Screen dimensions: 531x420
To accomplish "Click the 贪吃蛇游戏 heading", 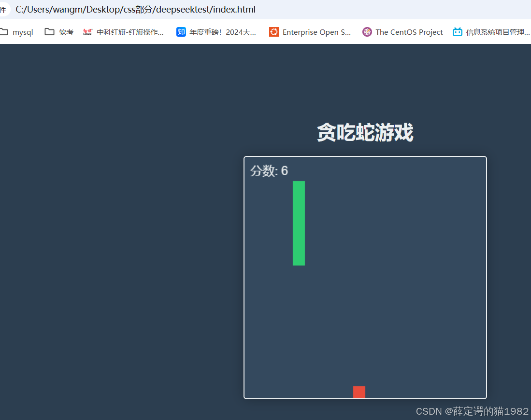I will [x=365, y=132].
